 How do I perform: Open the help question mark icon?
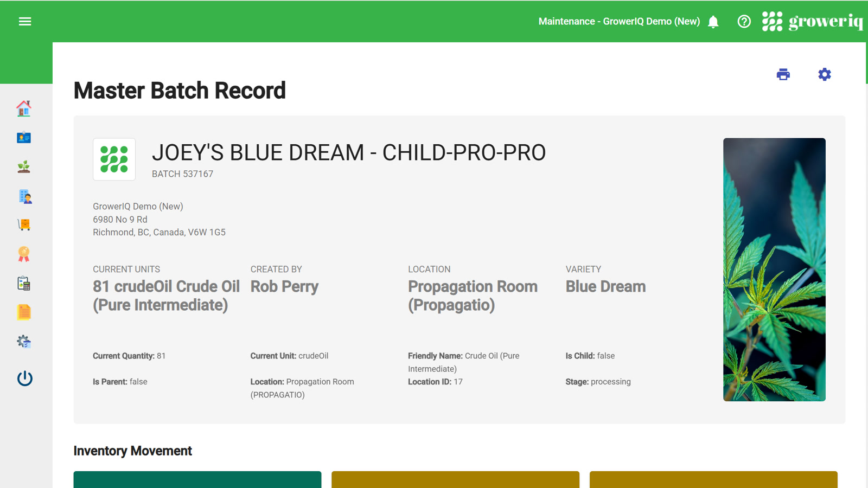(x=744, y=22)
